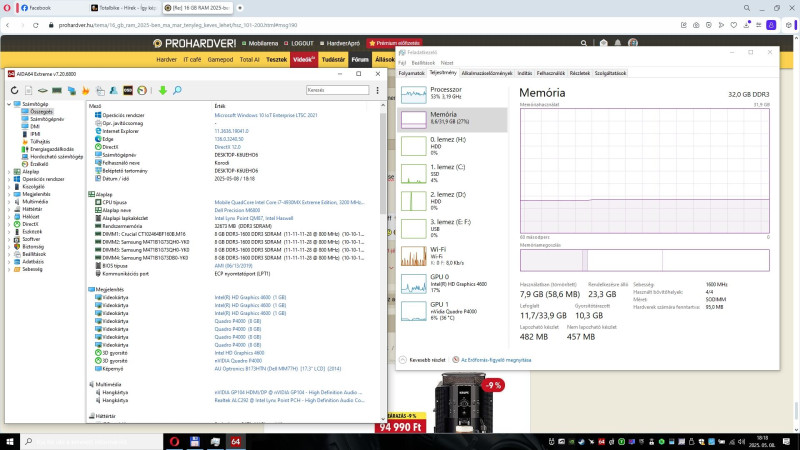Open the Tesztek navigation item
800x450 pixels.
click(277, 60)
